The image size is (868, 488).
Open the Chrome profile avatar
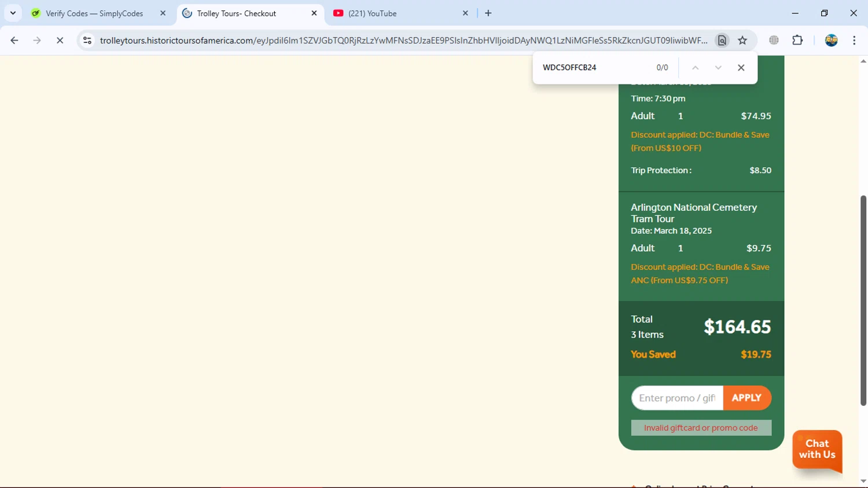832,41
